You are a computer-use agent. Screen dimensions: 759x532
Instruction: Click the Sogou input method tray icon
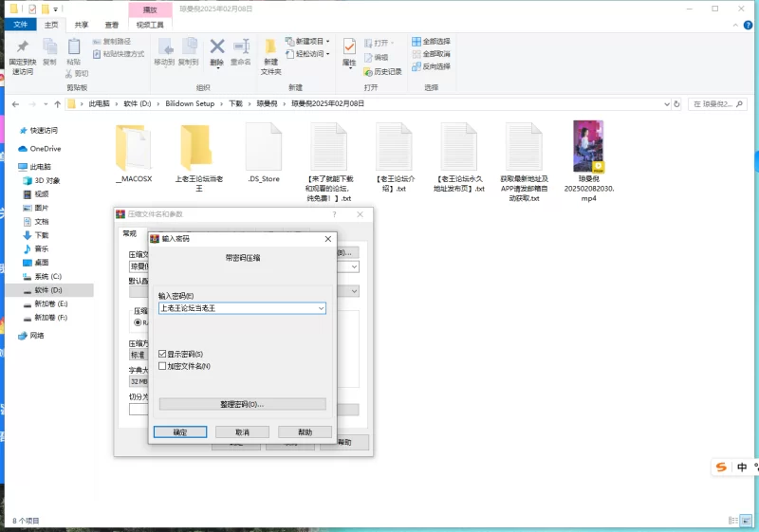pos(722,468)
